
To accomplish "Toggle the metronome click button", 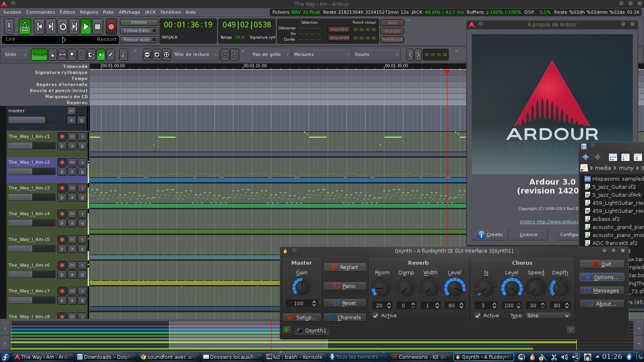I will (25, 27).
